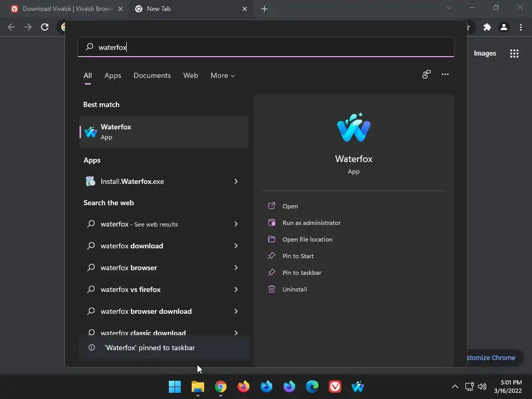The height and width of the screenshot is (399, 532).
Task: Open the volume tray icon
Action: (482, 387)
